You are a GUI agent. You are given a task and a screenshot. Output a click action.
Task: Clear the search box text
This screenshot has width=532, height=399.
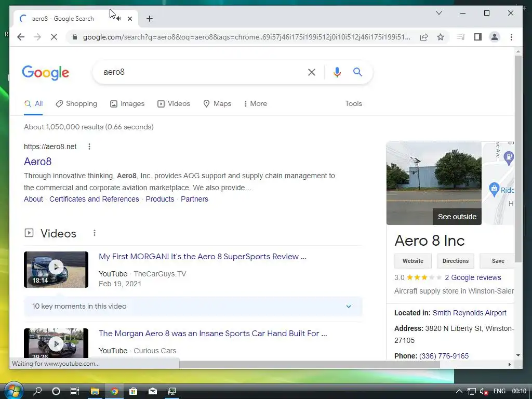click(x=312, y=72)
